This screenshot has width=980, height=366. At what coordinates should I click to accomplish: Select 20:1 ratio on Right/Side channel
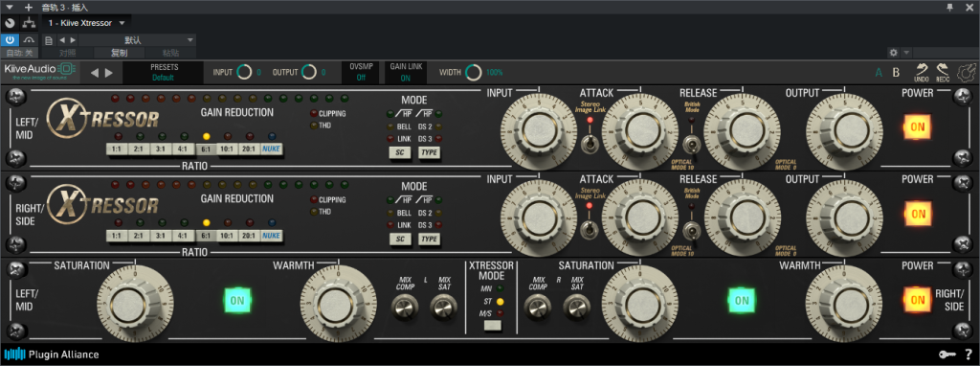pyautogui.click(x=250, y=236)
